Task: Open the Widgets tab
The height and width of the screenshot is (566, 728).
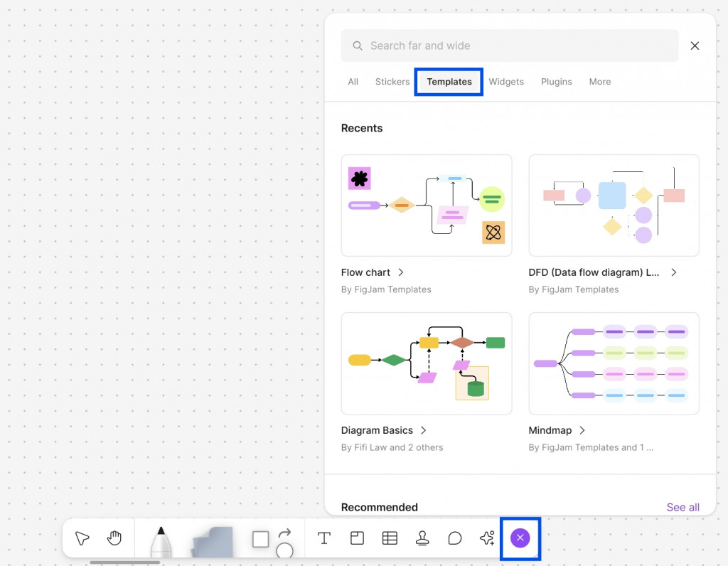Action: [x=506, y=82]
